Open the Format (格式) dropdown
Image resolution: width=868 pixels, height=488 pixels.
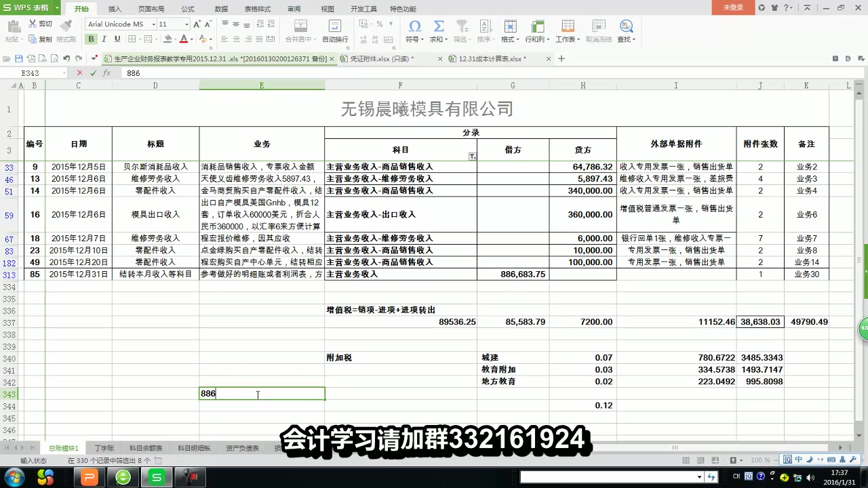point(510,31)
